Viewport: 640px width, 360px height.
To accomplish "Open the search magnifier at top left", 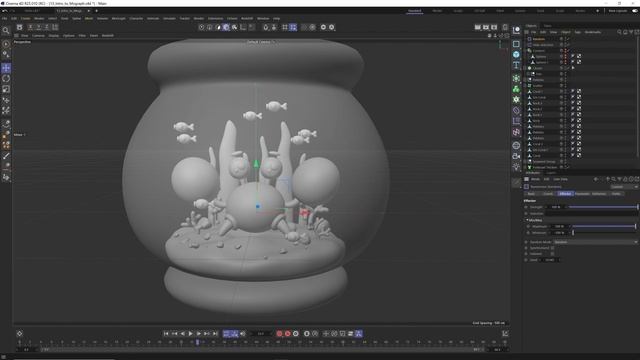I will (6, 31).
